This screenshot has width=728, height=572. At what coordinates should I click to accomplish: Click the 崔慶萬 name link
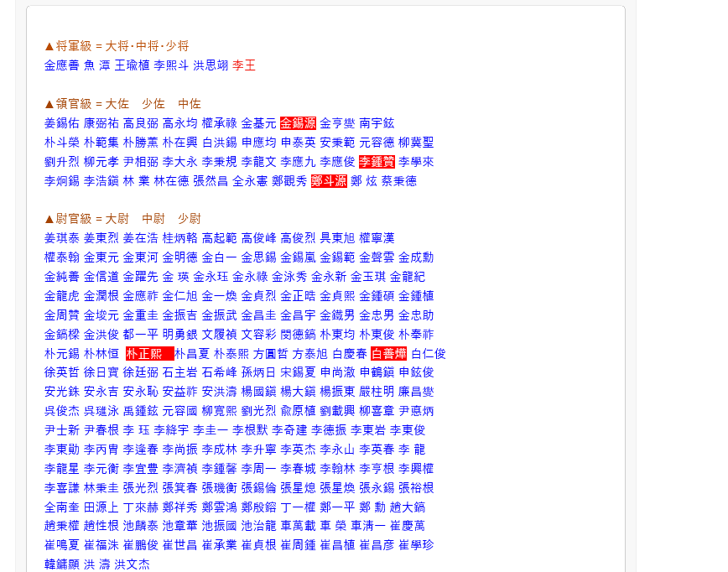pos(408,527)
